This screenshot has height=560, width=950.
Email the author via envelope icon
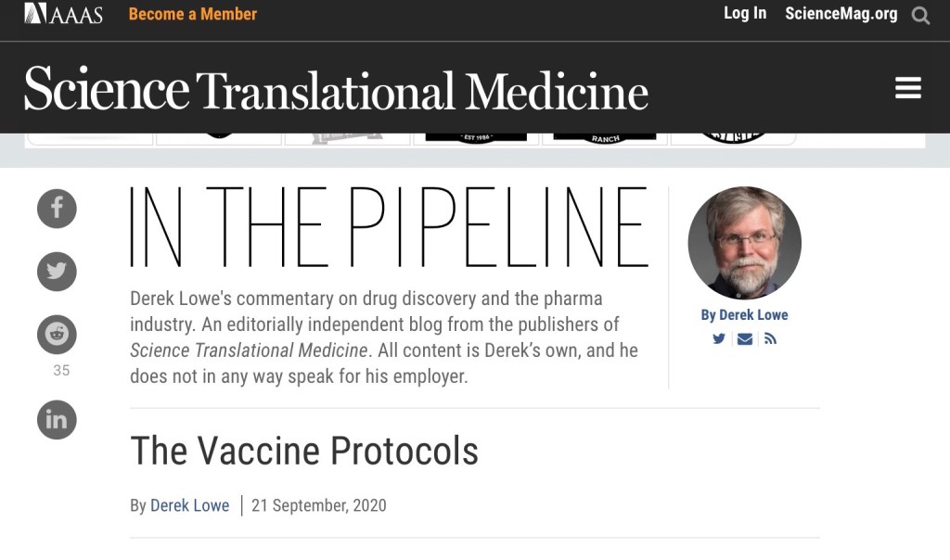[x=744, y=338]
